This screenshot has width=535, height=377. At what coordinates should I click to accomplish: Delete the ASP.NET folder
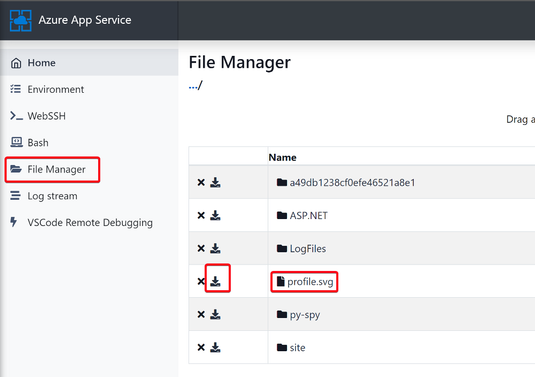click(201, 216)
